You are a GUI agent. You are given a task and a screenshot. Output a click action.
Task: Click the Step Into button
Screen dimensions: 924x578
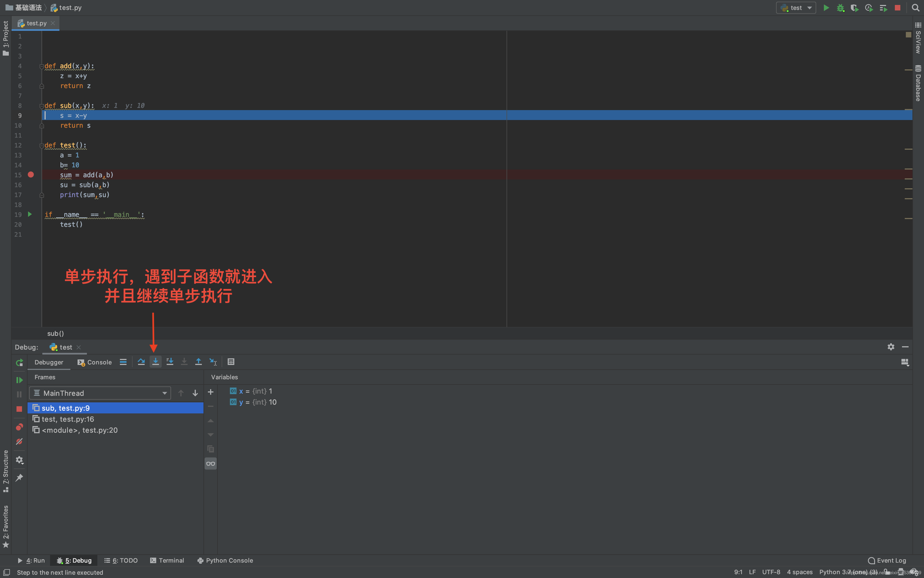(155, 362)
